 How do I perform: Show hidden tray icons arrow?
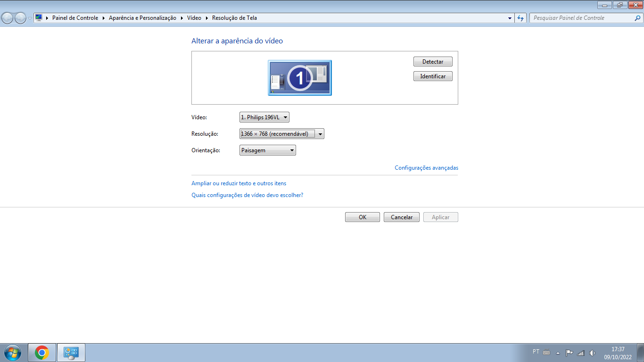point(558,353)
